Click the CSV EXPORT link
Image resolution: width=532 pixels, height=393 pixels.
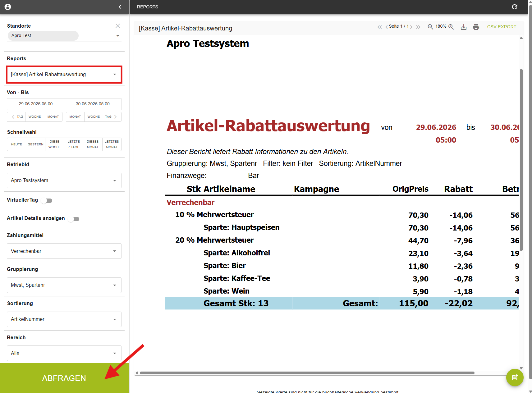502,27
